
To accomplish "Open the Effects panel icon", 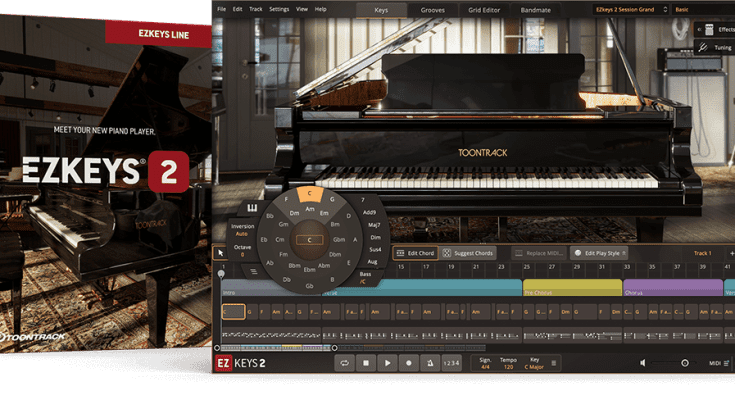I will coord(707,30).
